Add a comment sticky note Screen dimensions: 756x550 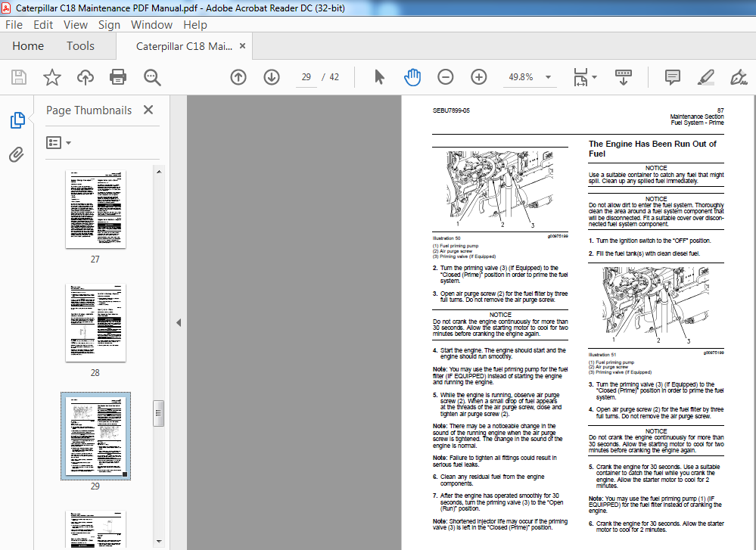pyautogui.click(x=672, y=77)
